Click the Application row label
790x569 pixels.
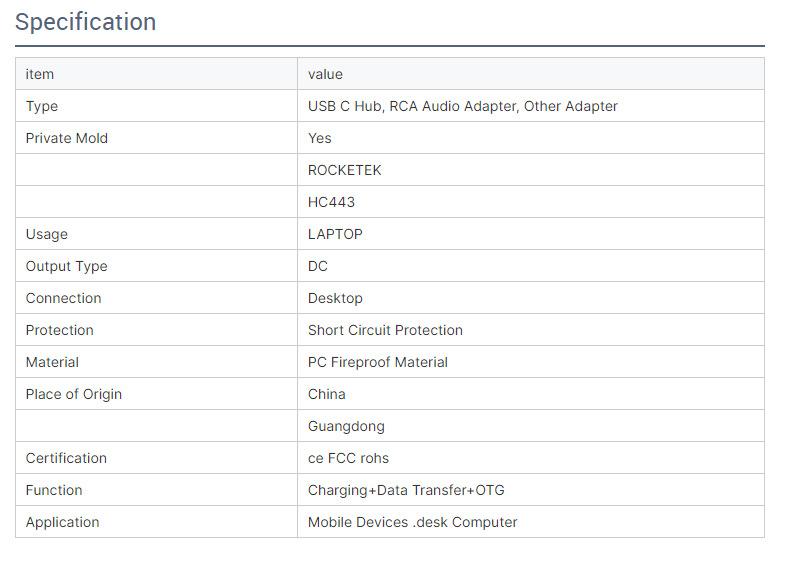pos(62,522)
